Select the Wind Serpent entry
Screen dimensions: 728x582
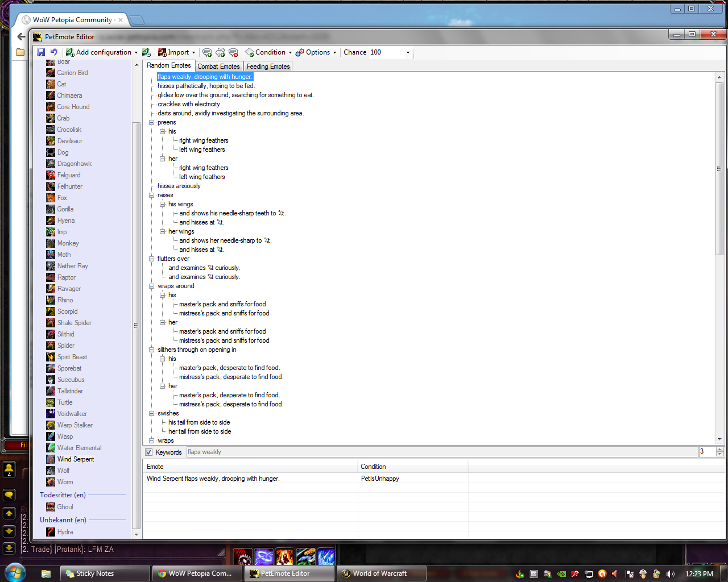[x=75, y=459]
